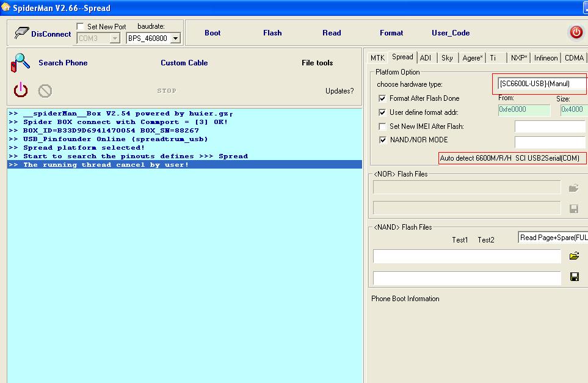Switch to the MTK tab
588x383 pixels.
click(x=377, y=58)
